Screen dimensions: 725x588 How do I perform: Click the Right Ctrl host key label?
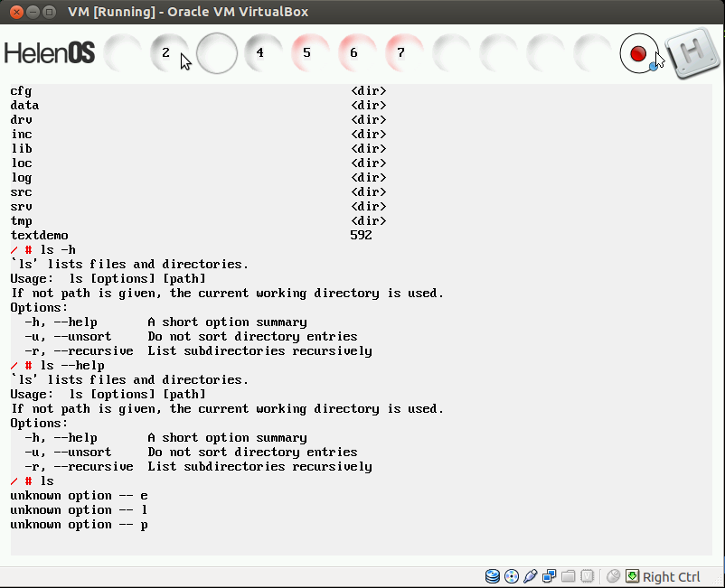672,577
